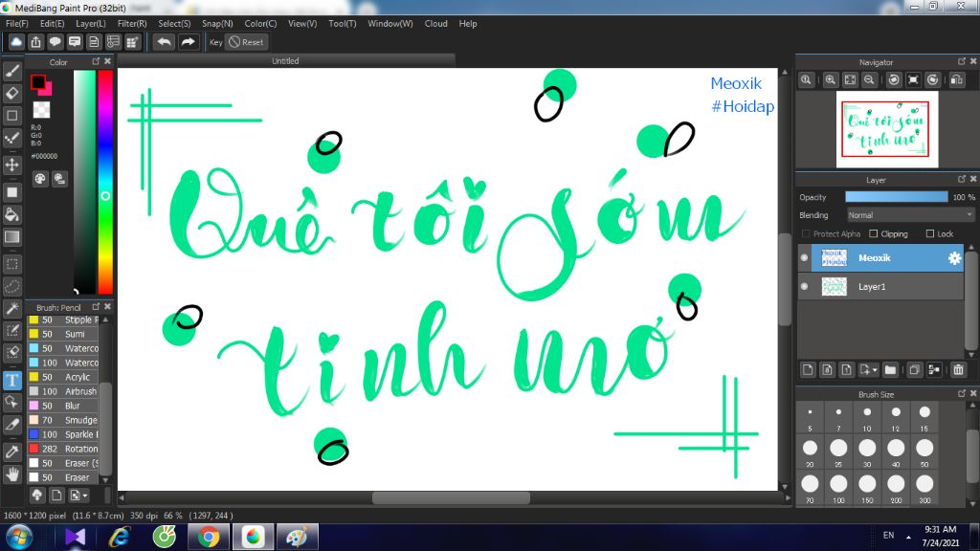Select the Bucket fill tool
This screenshot has width=980, height=551.
pos(11,214)
